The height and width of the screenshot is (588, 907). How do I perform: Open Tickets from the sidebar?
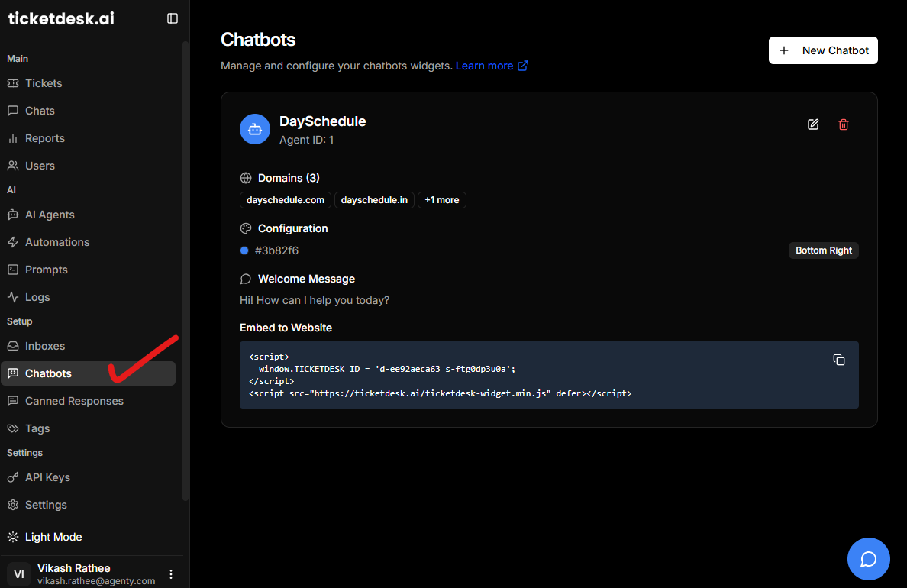click(x=44, y=83)
